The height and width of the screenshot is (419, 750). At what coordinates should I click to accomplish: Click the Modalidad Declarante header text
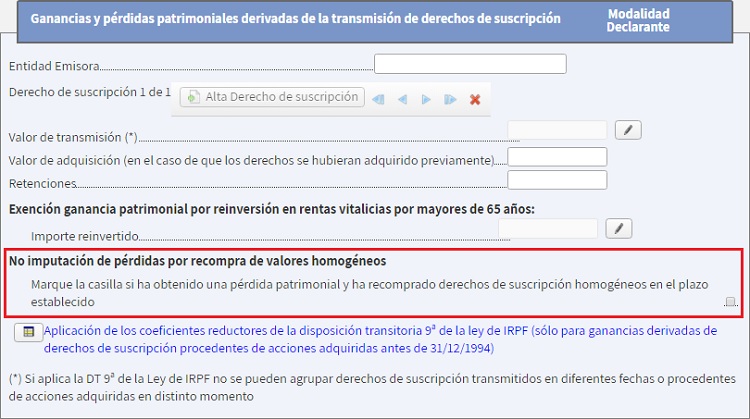[638, 20]
